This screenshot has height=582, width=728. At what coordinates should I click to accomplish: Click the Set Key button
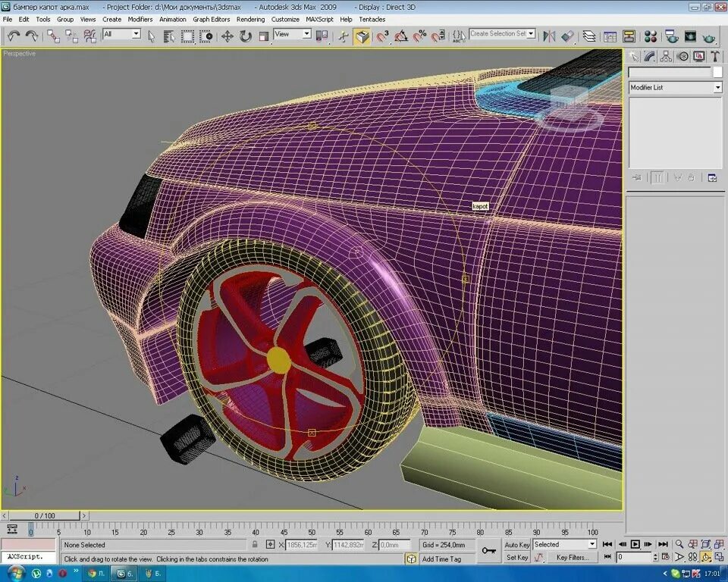[517, 558]
